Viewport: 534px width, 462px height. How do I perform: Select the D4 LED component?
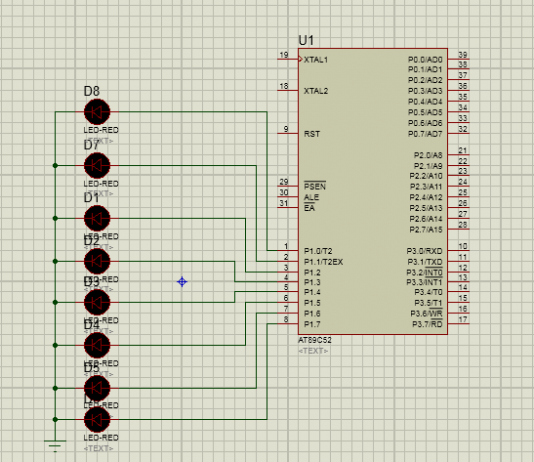click(97, 345)
